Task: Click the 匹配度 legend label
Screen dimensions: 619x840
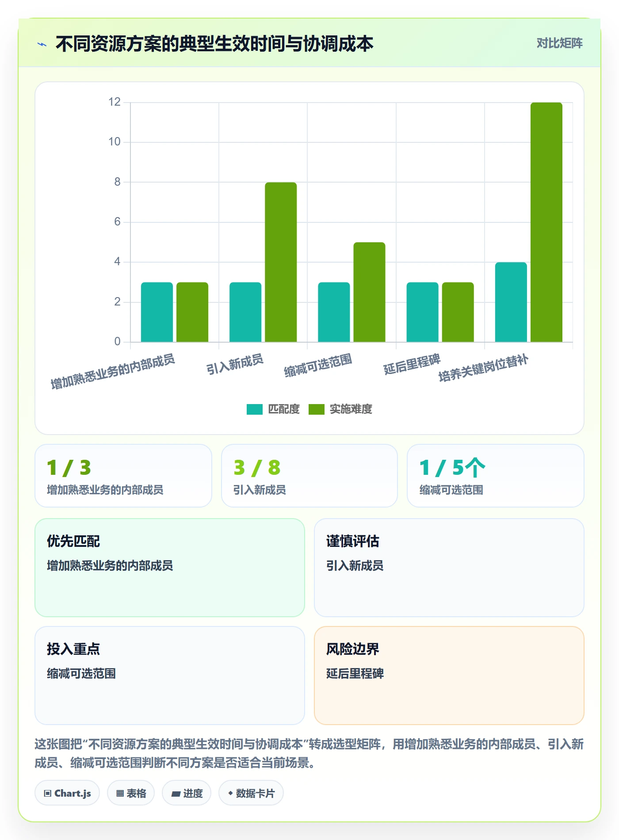Action: pyautogui.click(x=284, y=409)
